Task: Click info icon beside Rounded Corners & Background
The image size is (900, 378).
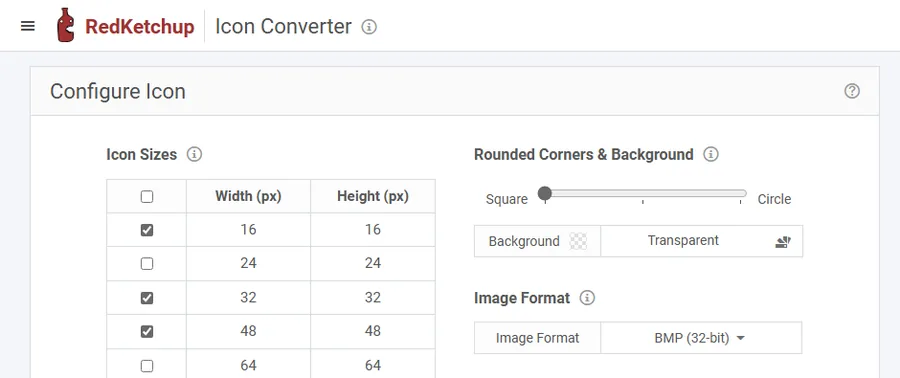Action: 711,154
